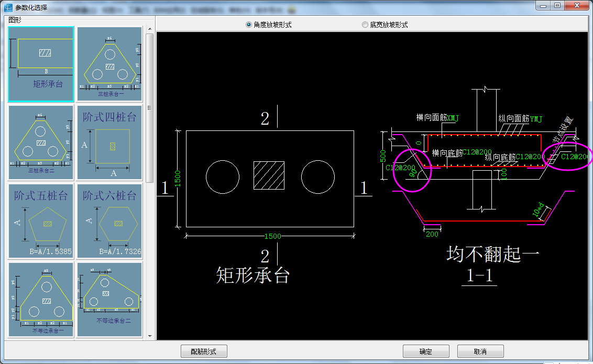The image size is (593, 364).
Task: Pick the 不等边承台一 thumbnail
Action: [x=41, y=300]
